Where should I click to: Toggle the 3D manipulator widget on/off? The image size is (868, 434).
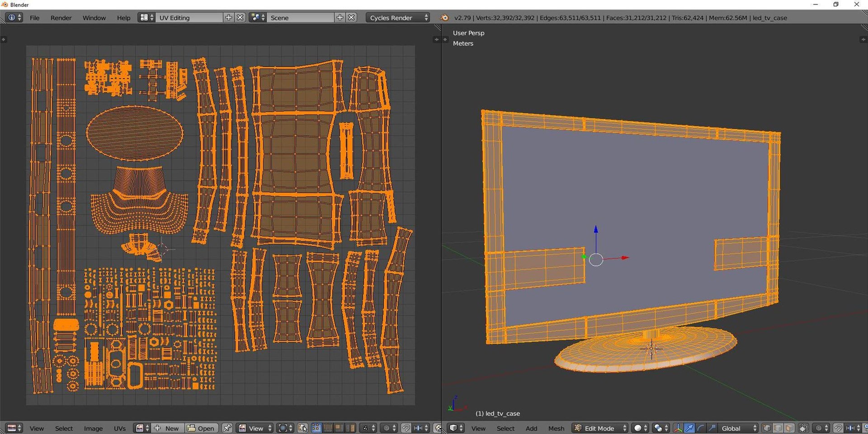coord(678,428)
